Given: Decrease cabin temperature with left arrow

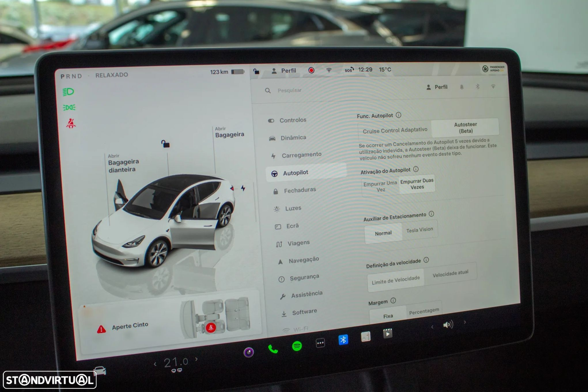Looking at the screenshot, I should 155,364.
